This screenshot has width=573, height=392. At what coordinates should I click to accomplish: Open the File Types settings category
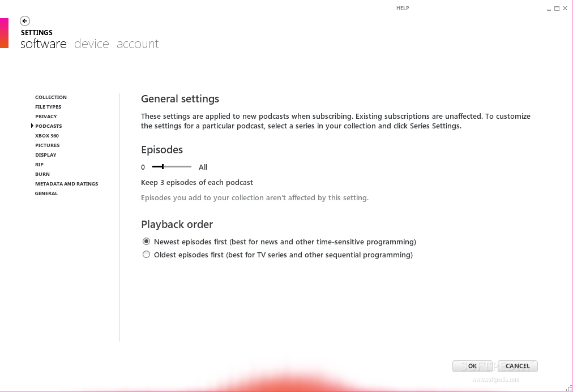click(x=48, y=106)
